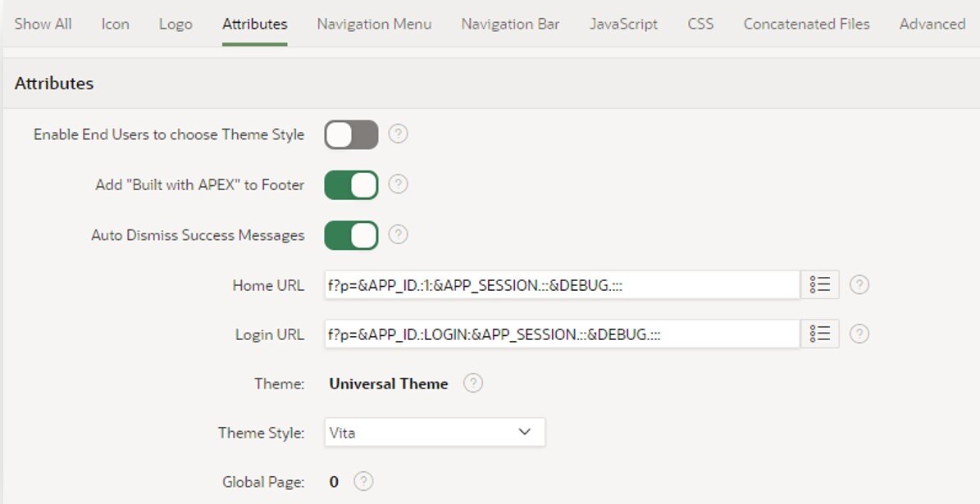This screenshot has height=504, width=980.
Task: Click the Universal Theme text
Action: 389,384
